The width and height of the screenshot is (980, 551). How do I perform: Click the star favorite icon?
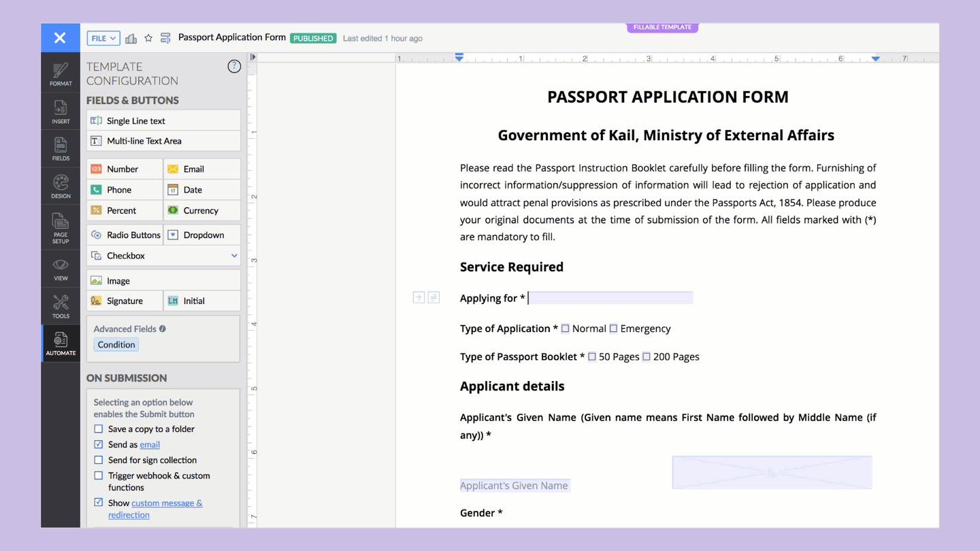(148, 38)
